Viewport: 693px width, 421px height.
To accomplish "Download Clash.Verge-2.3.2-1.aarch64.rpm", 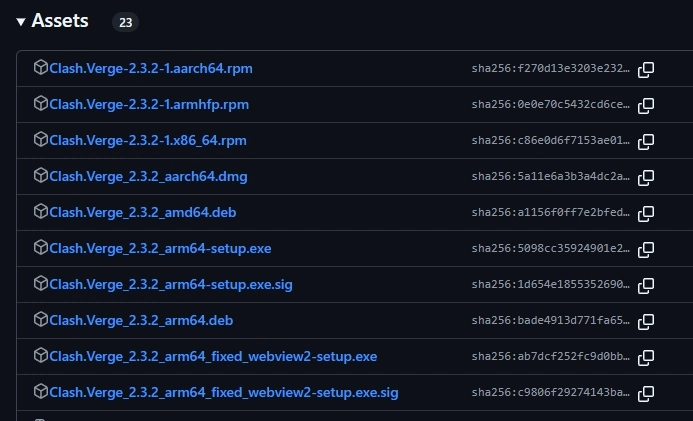I will [151, 68].
